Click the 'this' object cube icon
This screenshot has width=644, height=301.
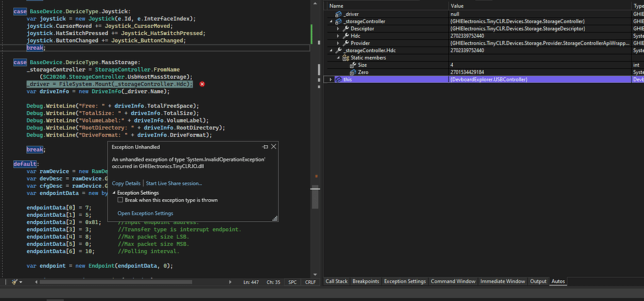[338, 80]
